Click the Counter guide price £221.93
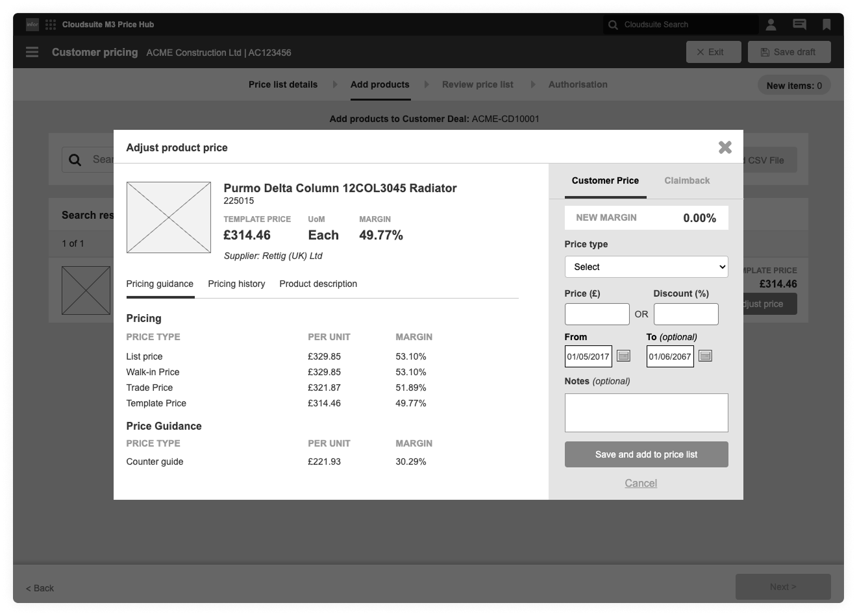 (x=325, y=462)
